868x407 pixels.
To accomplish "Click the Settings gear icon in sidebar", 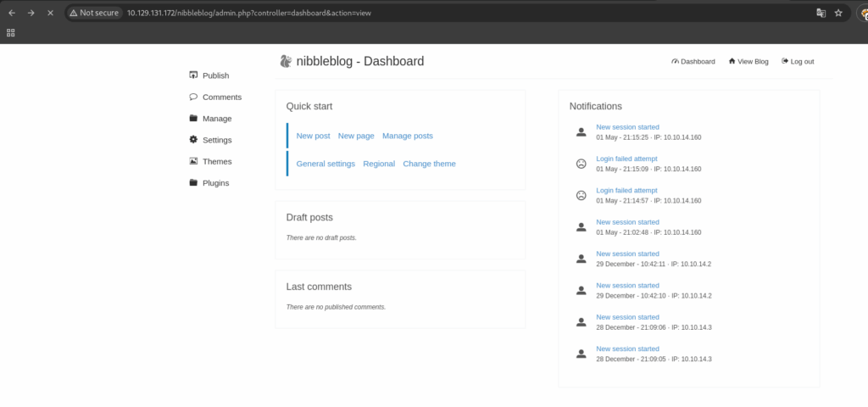I will pos(193,140).
